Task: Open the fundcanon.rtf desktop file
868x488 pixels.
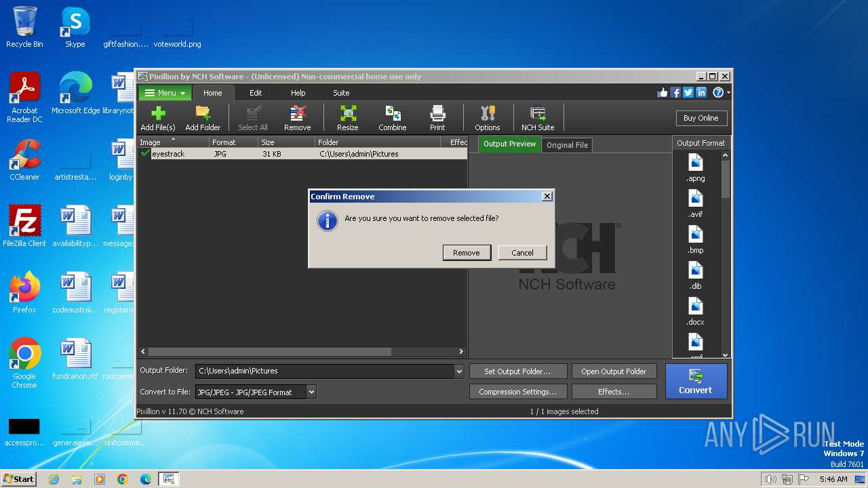Action: (75, 360)
